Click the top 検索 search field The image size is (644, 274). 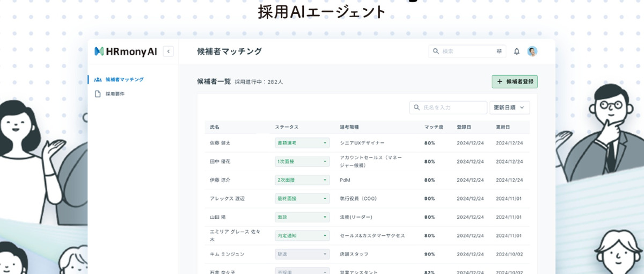click(x=468, y=52)
